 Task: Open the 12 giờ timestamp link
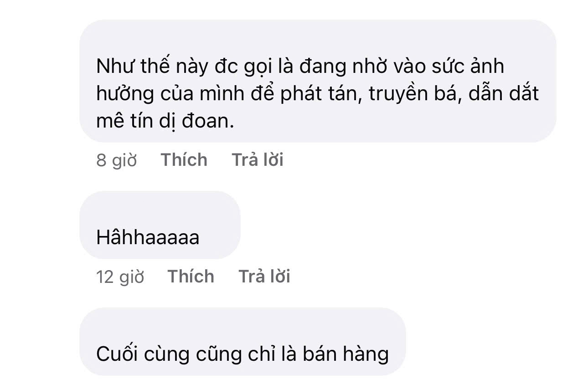click(120, 277)
